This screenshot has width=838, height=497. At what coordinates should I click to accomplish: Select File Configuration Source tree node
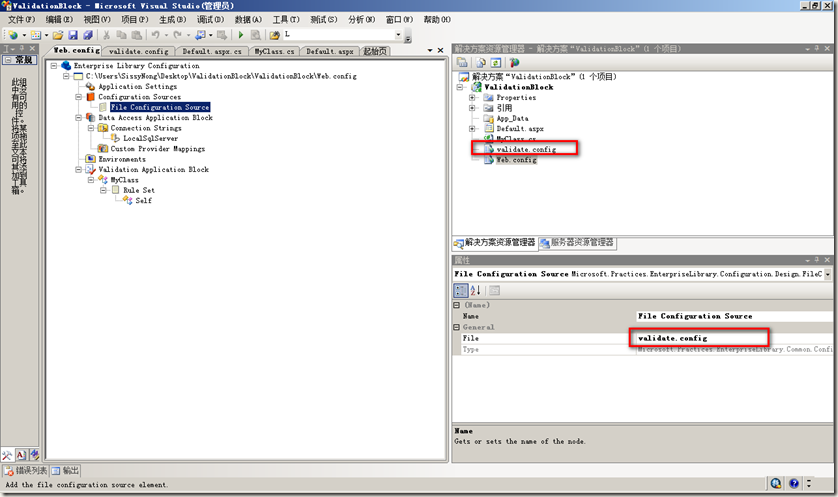tap(160, 107)
